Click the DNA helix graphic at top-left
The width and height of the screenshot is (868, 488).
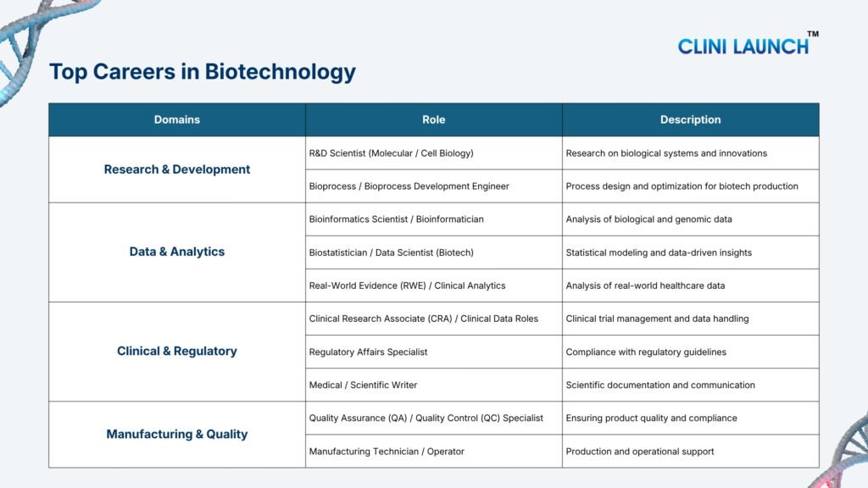pos(34,34)
